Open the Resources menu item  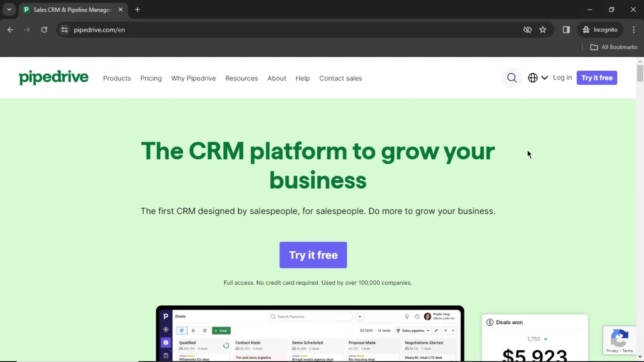241,78
